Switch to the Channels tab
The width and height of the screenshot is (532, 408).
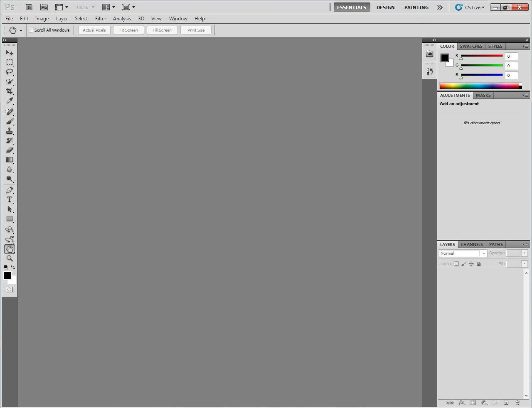[472, 245]
